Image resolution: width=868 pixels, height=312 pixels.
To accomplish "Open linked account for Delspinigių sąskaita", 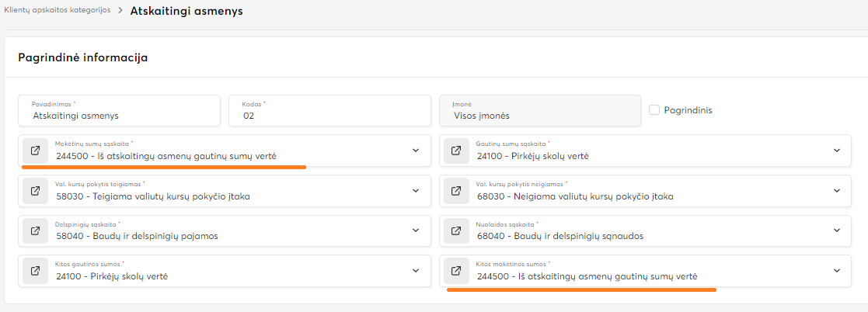I will coord(35,231).
